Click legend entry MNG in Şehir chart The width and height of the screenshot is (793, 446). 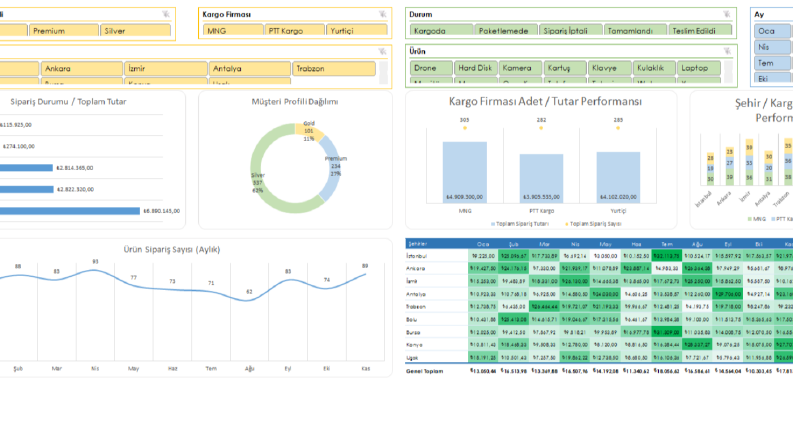[757, 219]
